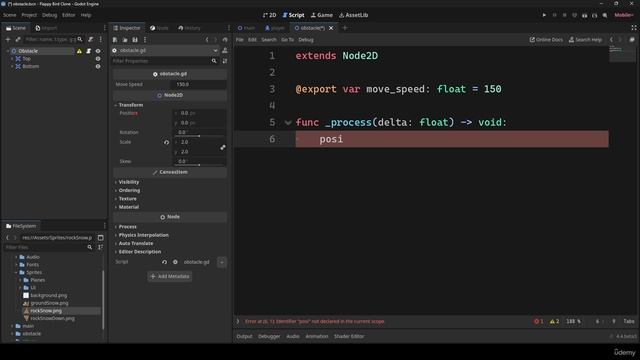Reset the Script property in Inspector
The width and height of the screenshot is (640, 360).
tap(164, 262)
